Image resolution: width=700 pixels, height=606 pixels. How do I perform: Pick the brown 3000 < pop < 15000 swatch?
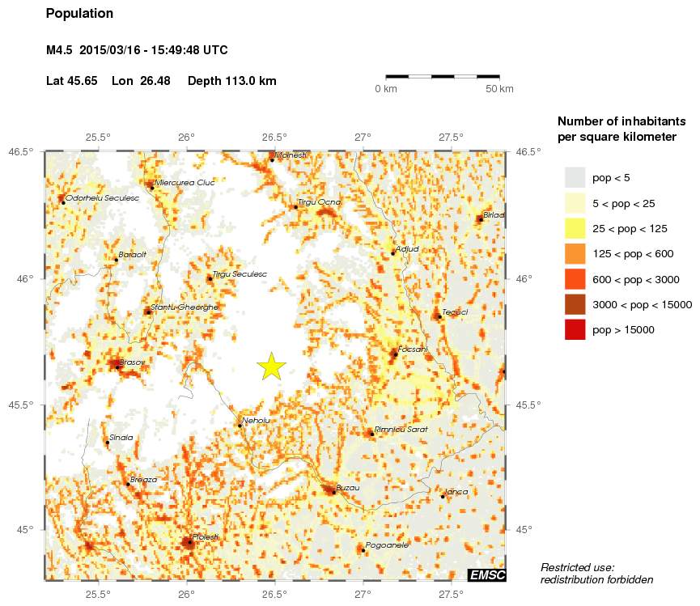click(575, 304)
